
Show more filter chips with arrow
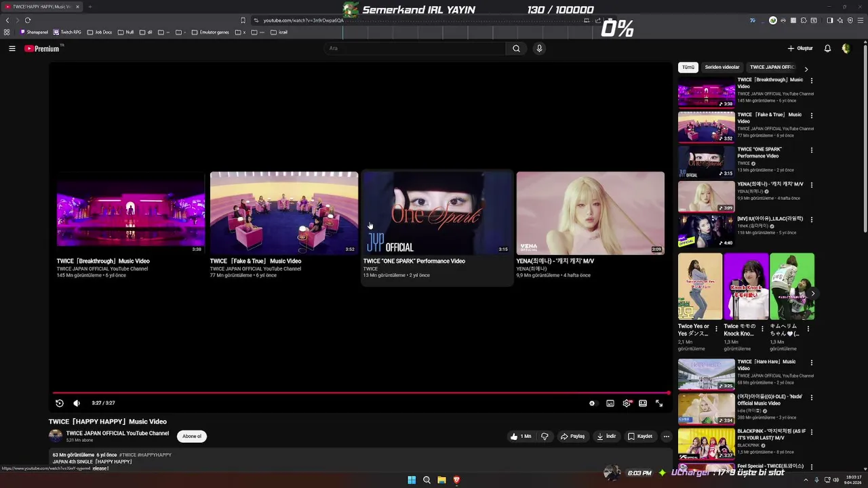(806, 69)
